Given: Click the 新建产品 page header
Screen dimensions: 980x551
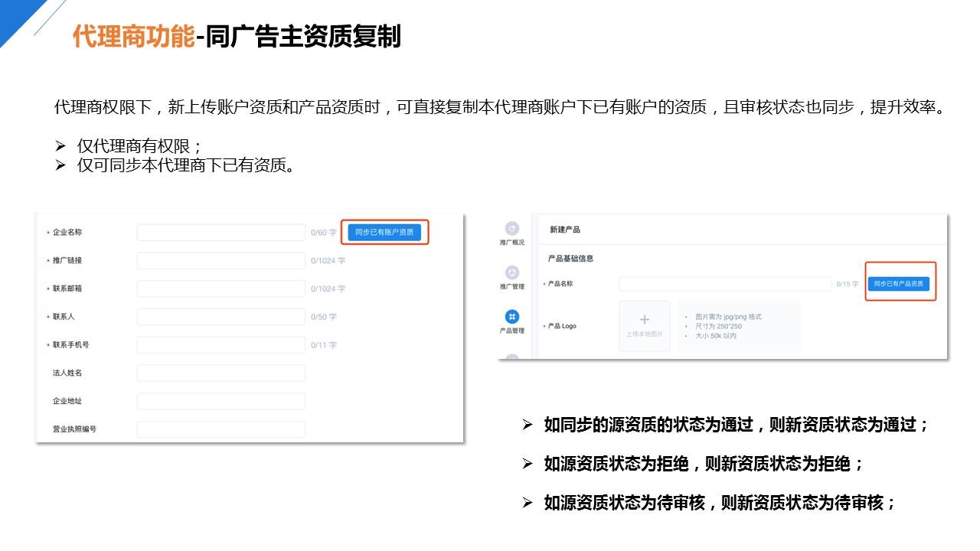Looking at the screenshot, I should (x=565, y=230).
